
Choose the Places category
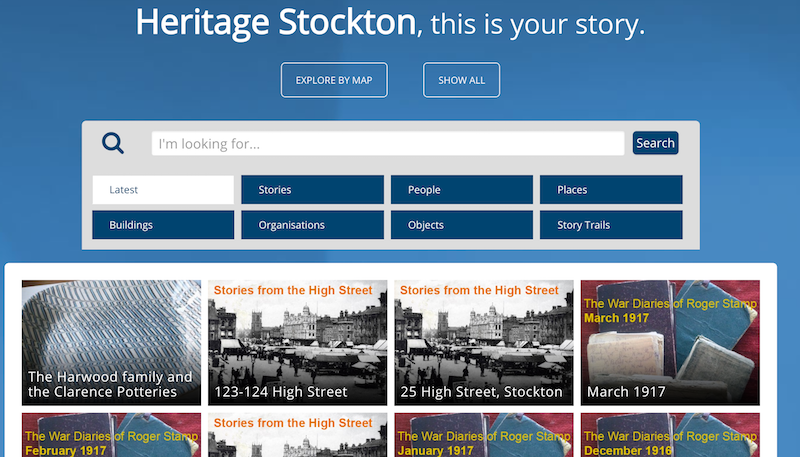click(611, 190)
